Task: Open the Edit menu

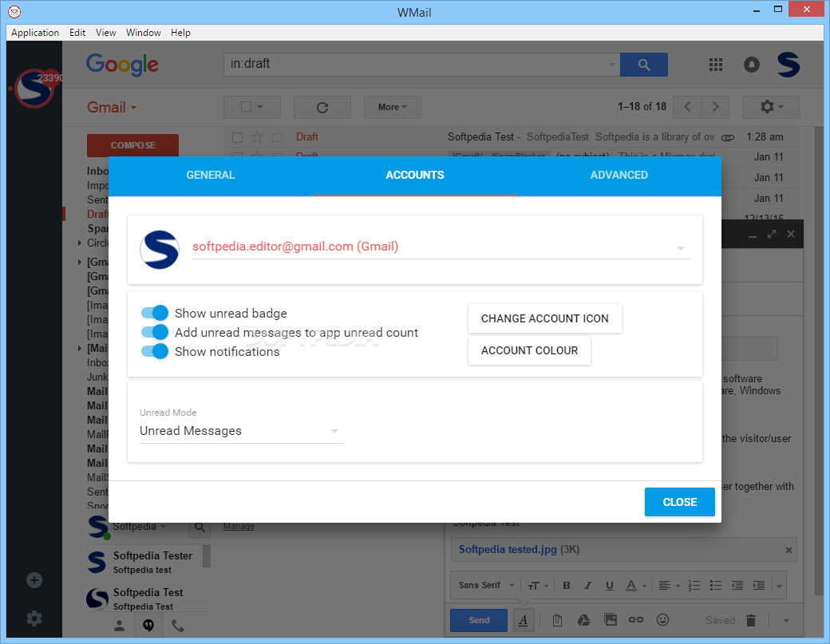Action: pos(77,33)
